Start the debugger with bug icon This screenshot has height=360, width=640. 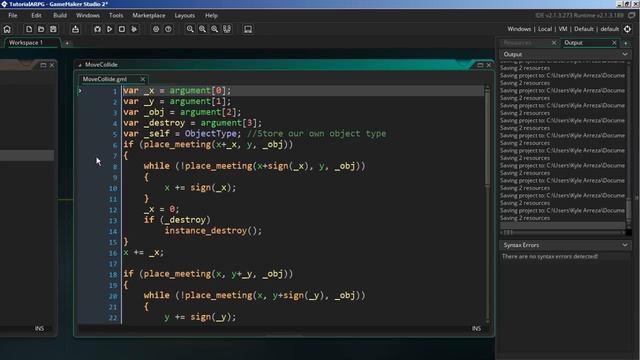coord(97,29)
